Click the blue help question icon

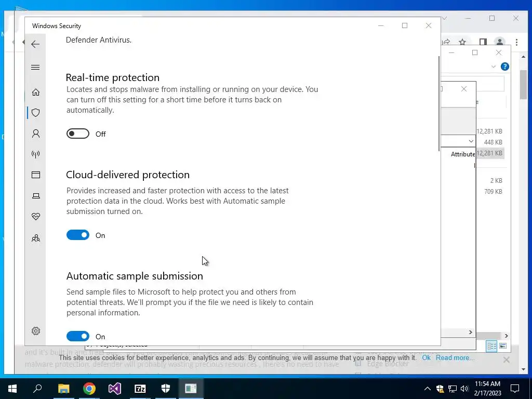(x=504, y=66)
